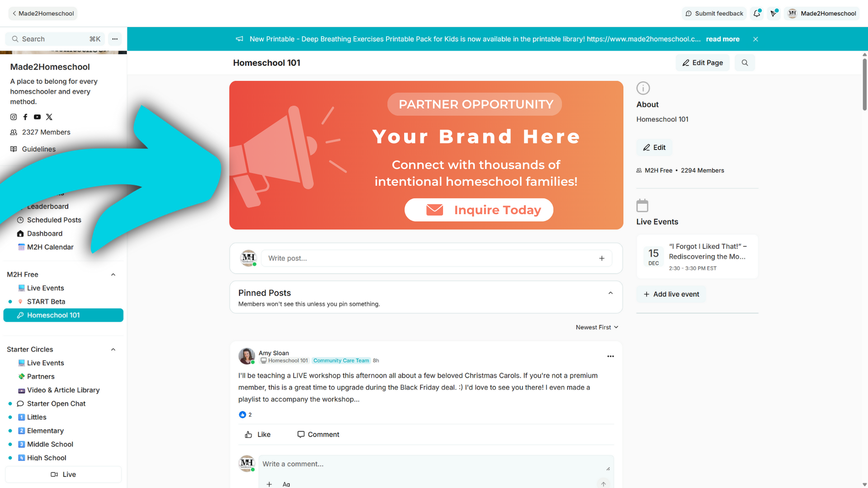The width and height of the screenshot is (868, 488).
Task: Collapse the M2H Free sidebar group
Action: click(113, 275)
